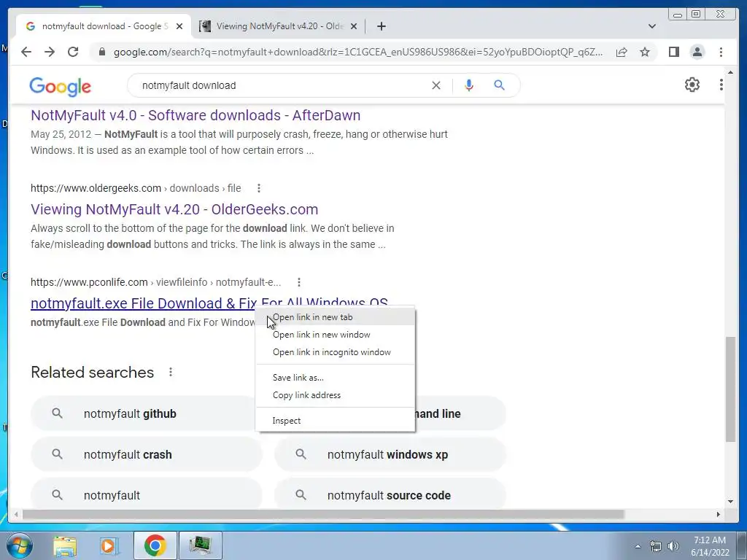Image resolution: width=747 pixels, height=560 pixels.
Task: Reload the page with the refresh icon
Action: coord(73,52)
